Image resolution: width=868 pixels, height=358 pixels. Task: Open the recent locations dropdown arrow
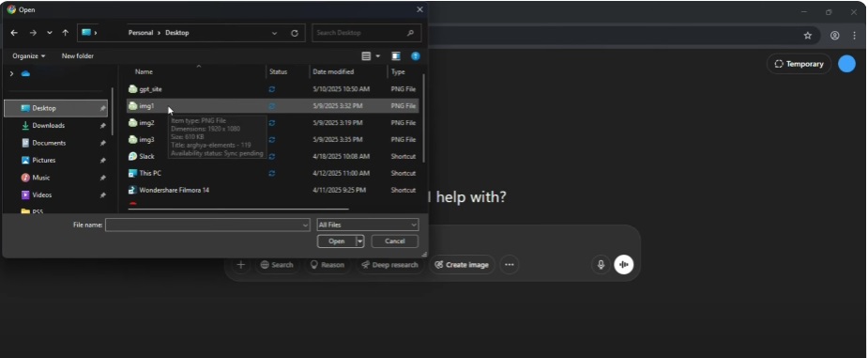click(x=50, y=33)
